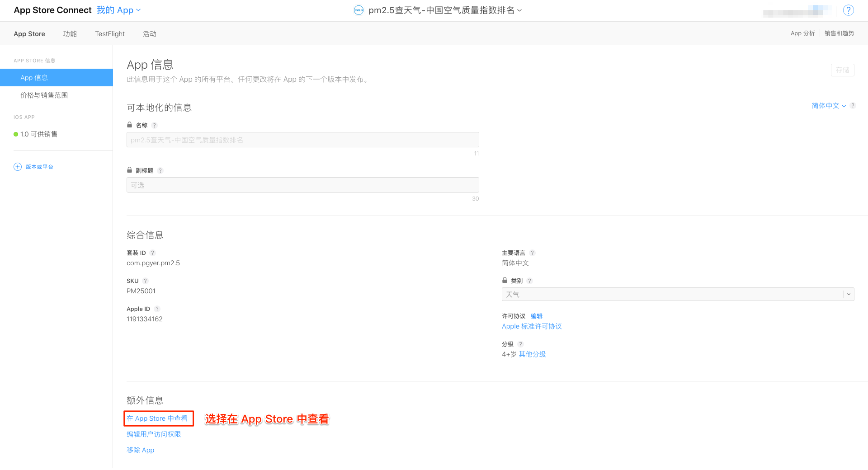Click the help question mark icon at top right
Viewport: 868px width, 470px height.
pyautogui.click(x=849, y=10)
